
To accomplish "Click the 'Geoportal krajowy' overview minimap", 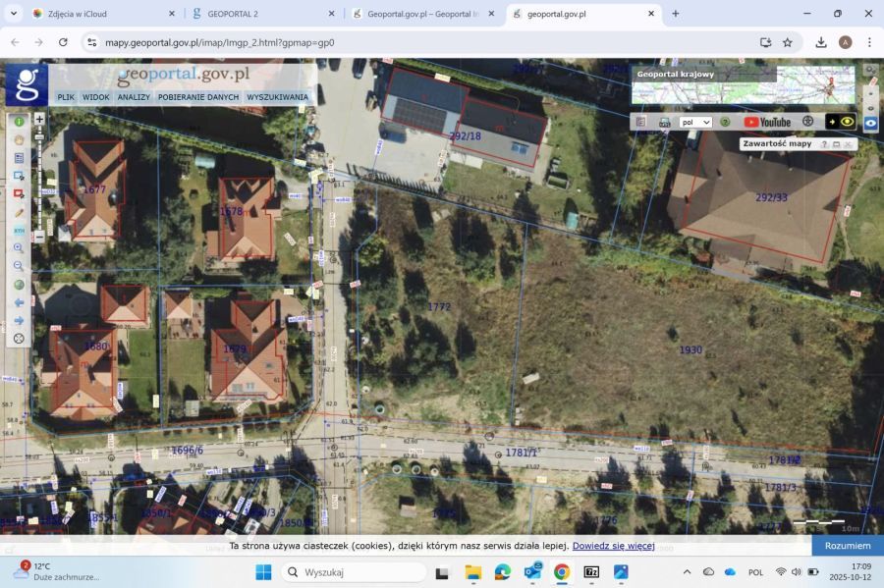I will [744, 85].
